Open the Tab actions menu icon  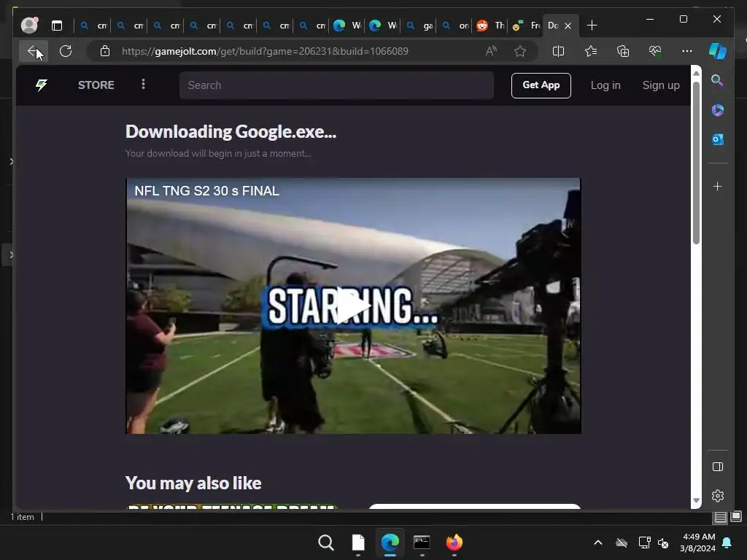tap(57, 26)
